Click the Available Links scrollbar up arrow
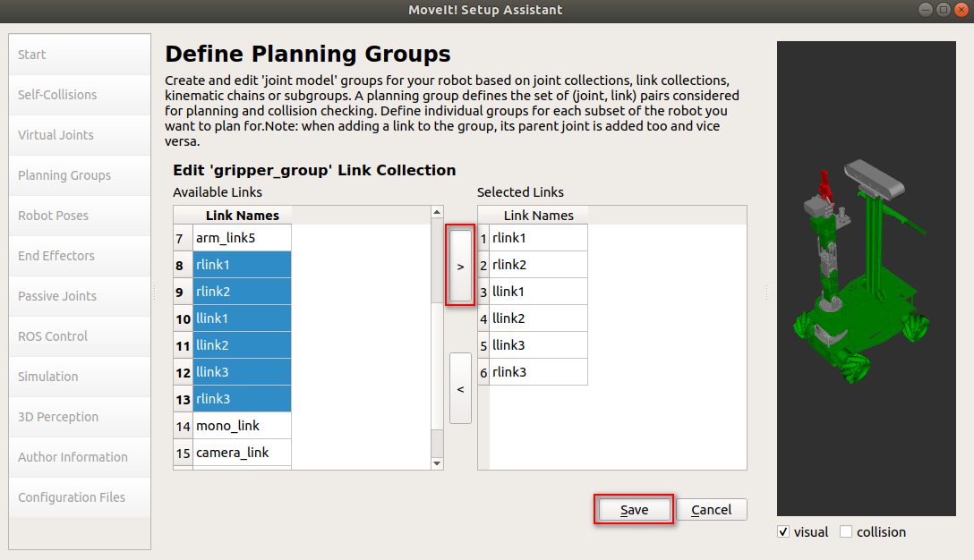The height and width of the screenshot is (560, 974). pos(437,212)
